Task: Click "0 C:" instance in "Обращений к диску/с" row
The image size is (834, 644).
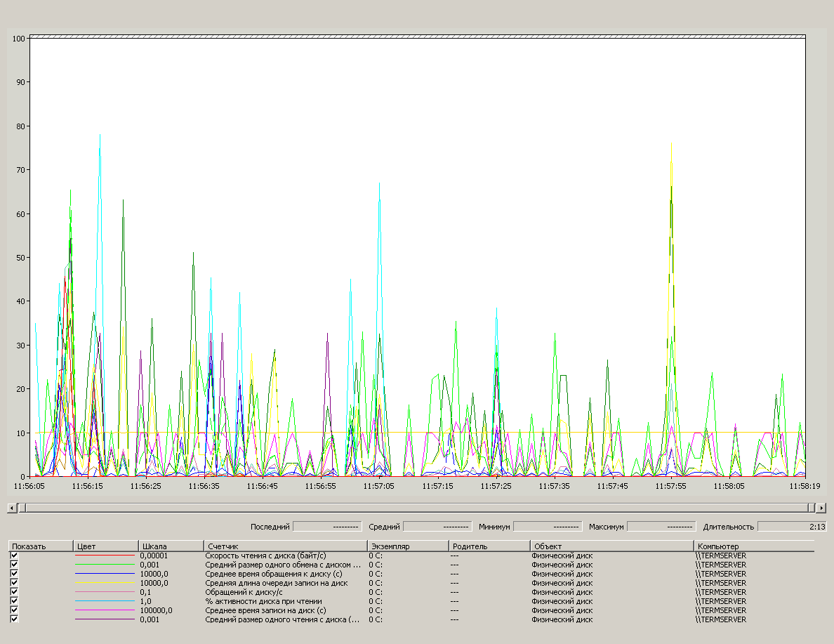Action: 376,592
